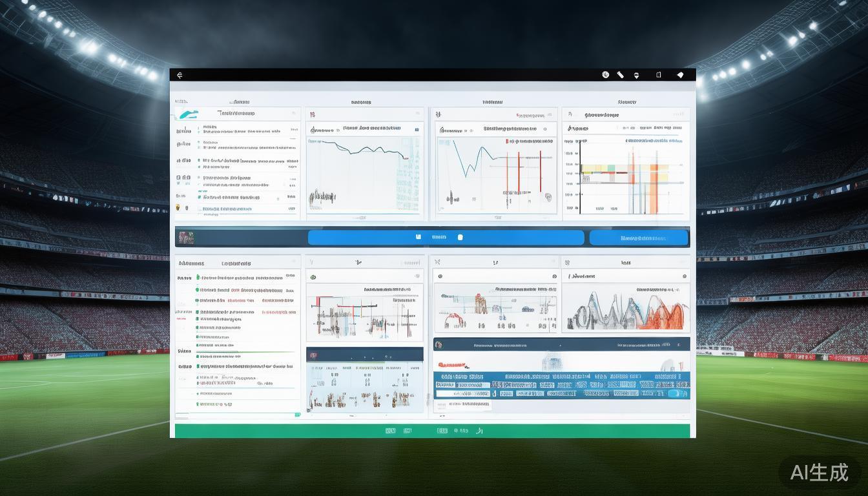Toggle the left white square in the wide blue button
868x496 pixels.
coord(418,237)
